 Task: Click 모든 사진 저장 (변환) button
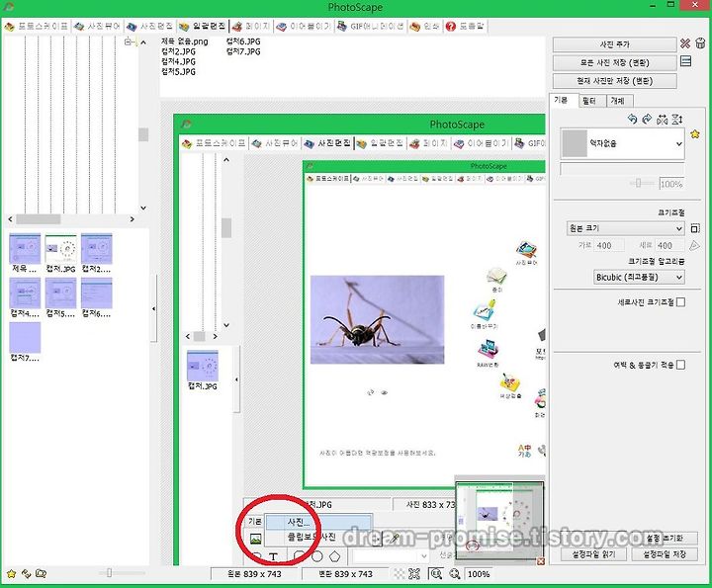tap(614, 62)
